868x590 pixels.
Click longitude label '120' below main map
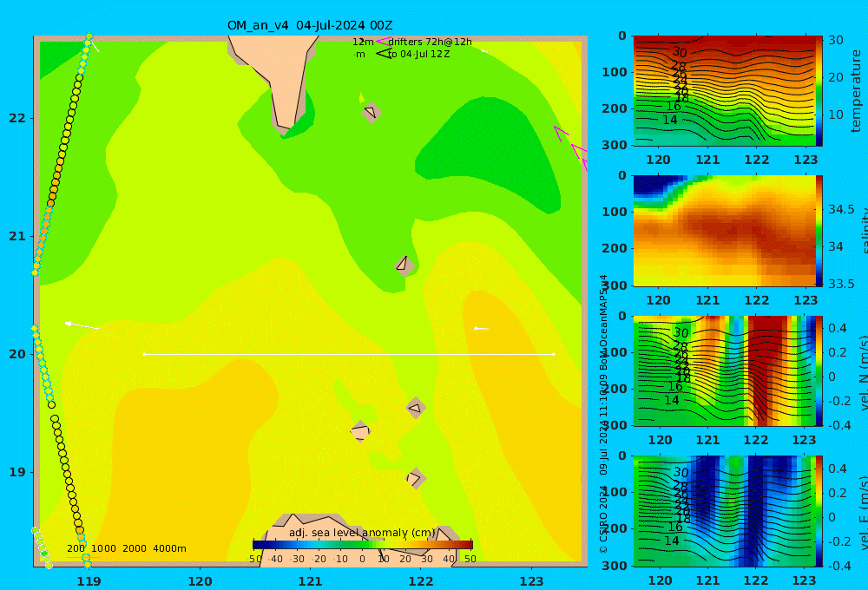[x=200, y=581]
